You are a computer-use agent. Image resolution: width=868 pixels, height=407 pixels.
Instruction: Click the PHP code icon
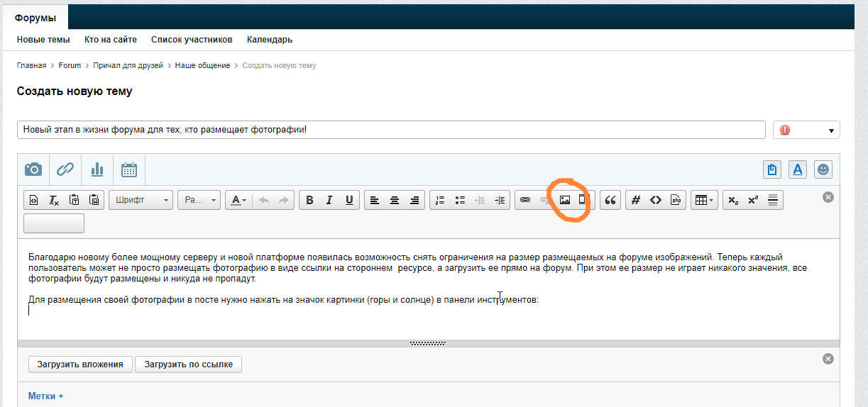(676, 200)
